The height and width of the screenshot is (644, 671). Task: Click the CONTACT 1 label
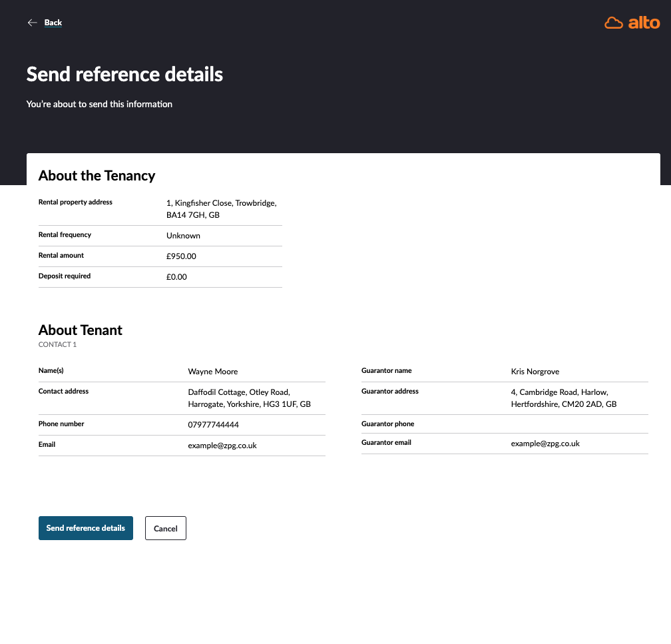[57, 345]
